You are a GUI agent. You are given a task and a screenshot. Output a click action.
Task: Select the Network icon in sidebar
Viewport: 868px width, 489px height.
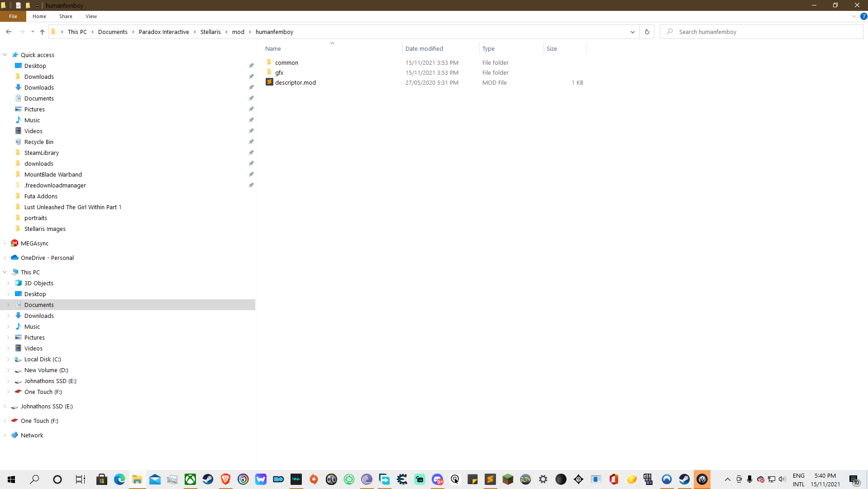tap(15, 435)
